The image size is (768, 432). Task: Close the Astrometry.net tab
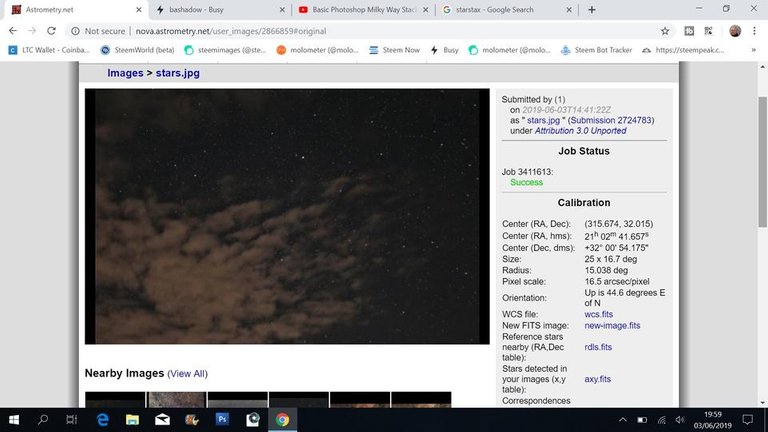(139, 10)
